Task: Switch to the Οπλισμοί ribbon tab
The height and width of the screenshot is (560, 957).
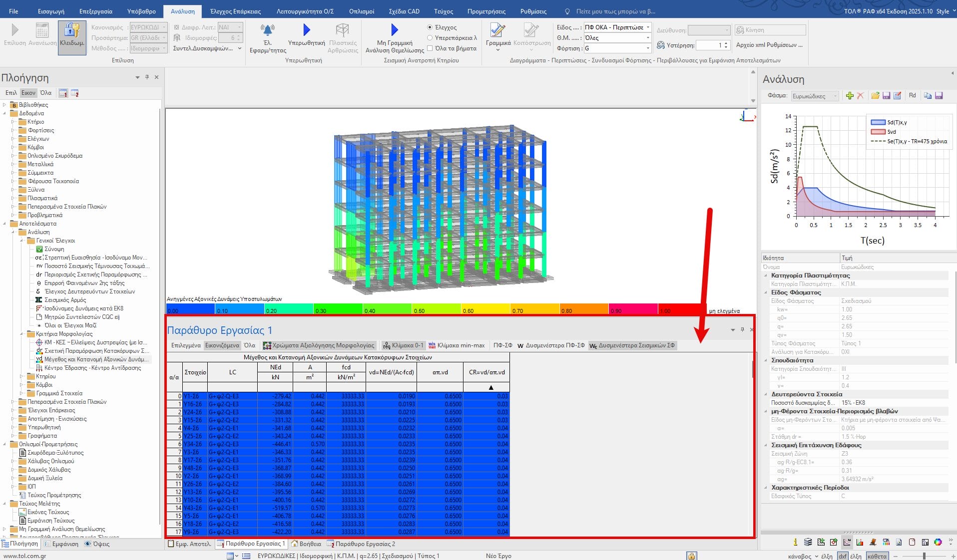Action: [361, 11]
